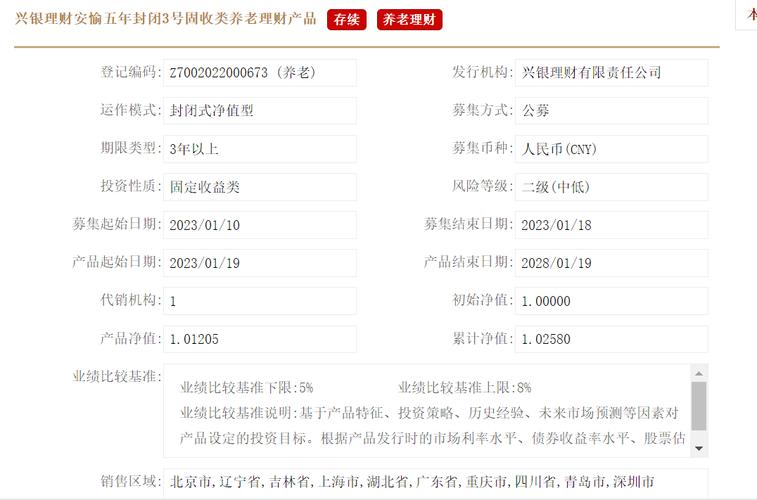Click the 期限类型 field 3年以上
The image size is (757, 500).
point(260,149)
